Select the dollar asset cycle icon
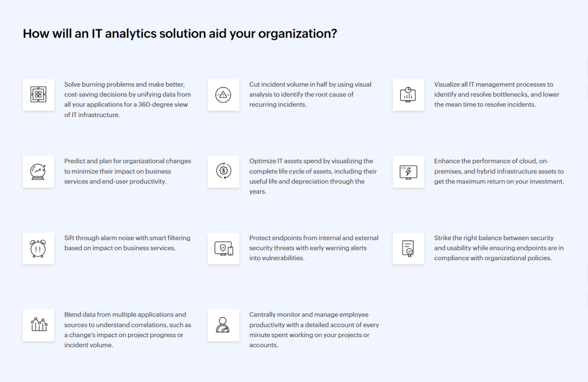This screenshot has height=382, width=588. (x=223, y=172)
